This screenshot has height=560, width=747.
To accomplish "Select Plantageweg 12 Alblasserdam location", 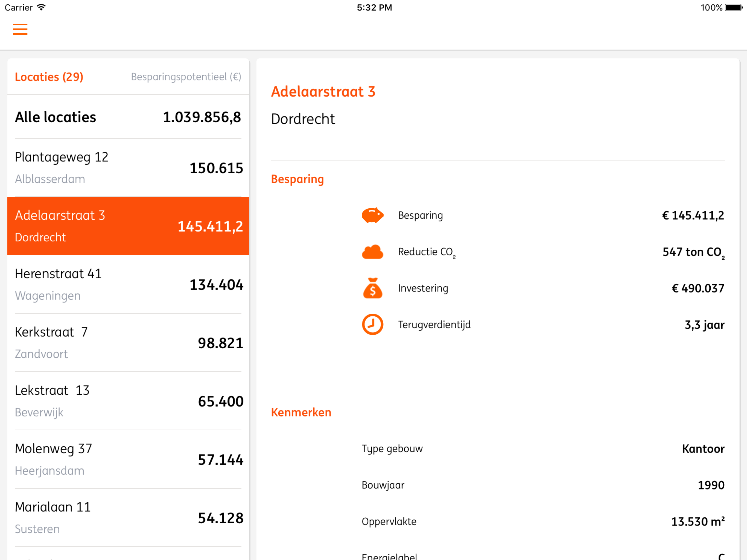I will tap(128, 168).
